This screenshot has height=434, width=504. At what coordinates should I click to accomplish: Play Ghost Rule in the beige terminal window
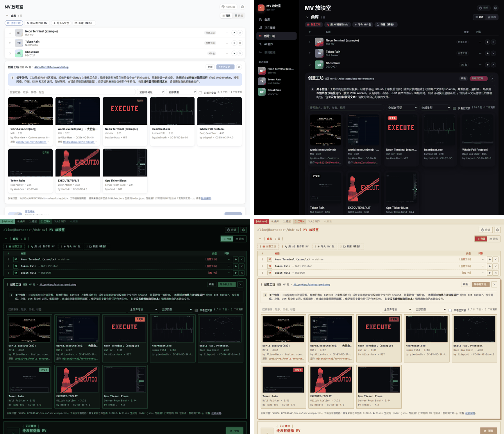click(x=490, y=273)
